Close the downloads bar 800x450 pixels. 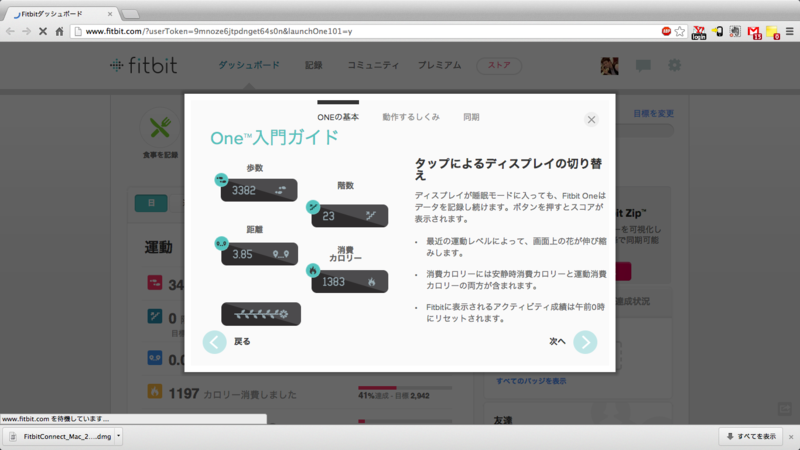791,437
